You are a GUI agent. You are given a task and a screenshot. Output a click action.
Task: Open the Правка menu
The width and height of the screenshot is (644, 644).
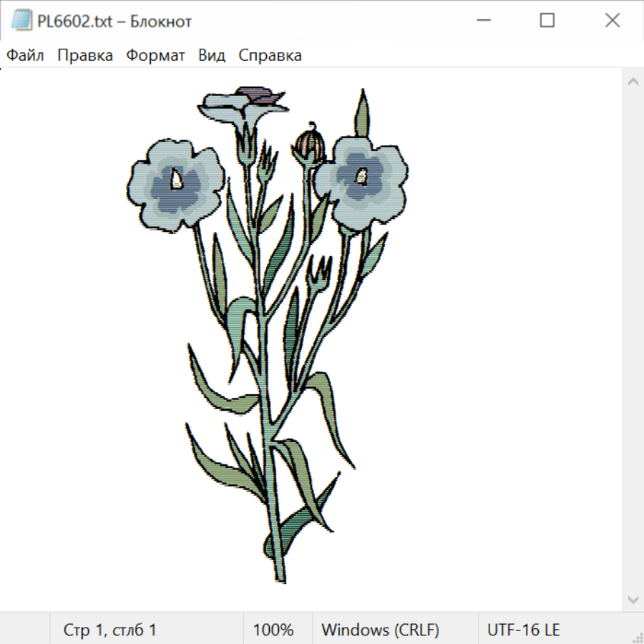tap(85, 56)
